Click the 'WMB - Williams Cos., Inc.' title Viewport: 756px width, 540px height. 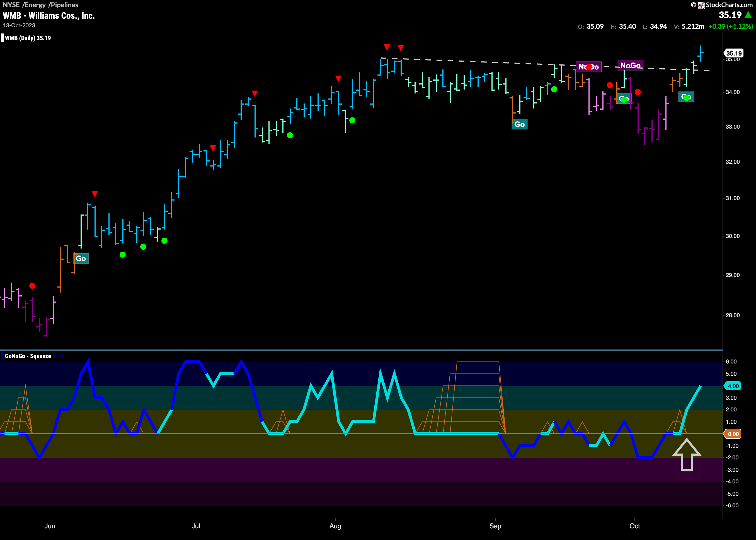[49, 16]
